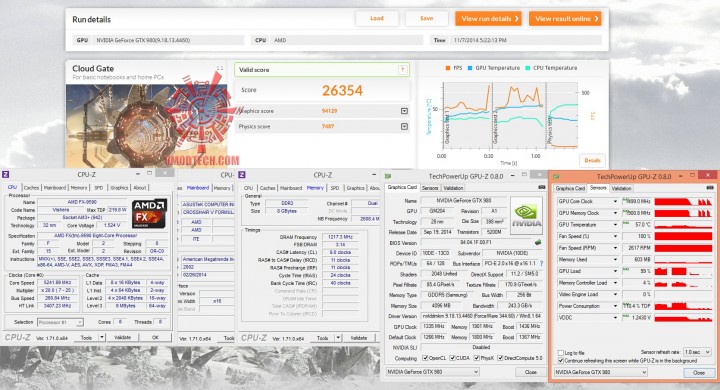Viewport: 720px width, 390px height.
Task: Toggle the PhysX checkbox
Action: tap(477, 358)
